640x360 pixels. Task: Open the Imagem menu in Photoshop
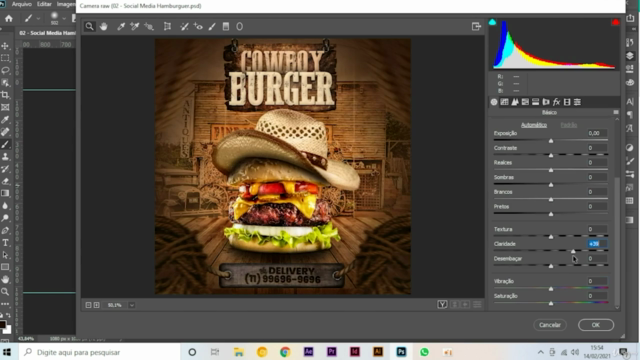pos(66,4)
